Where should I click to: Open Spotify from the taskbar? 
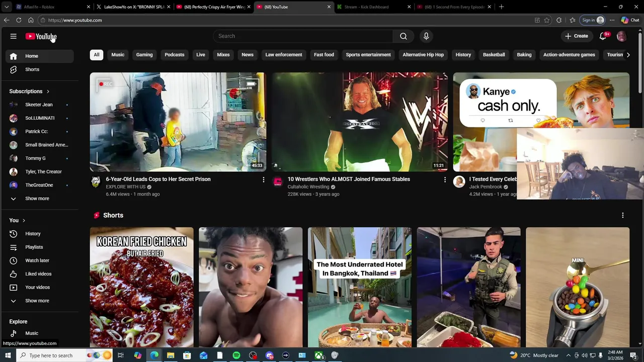[236, 355]
